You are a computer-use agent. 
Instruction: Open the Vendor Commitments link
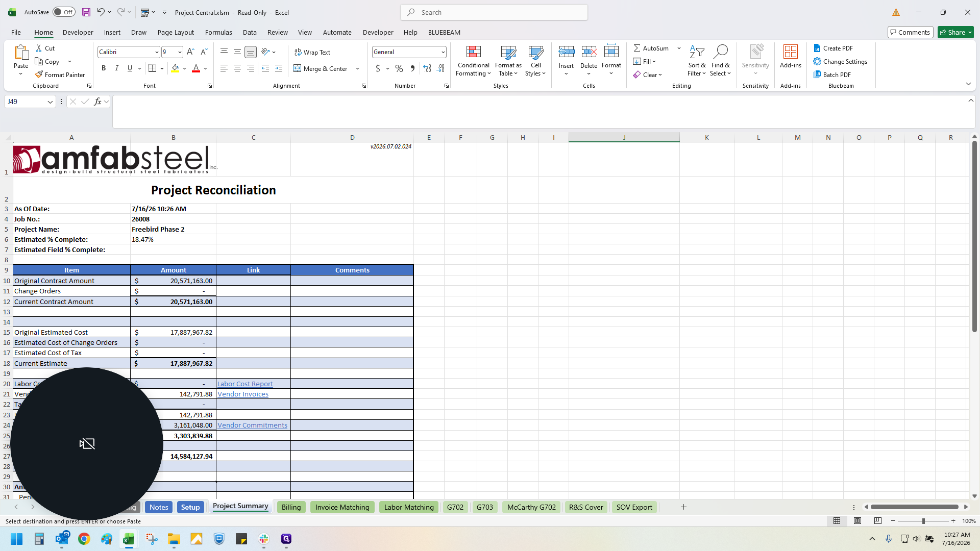252,425
